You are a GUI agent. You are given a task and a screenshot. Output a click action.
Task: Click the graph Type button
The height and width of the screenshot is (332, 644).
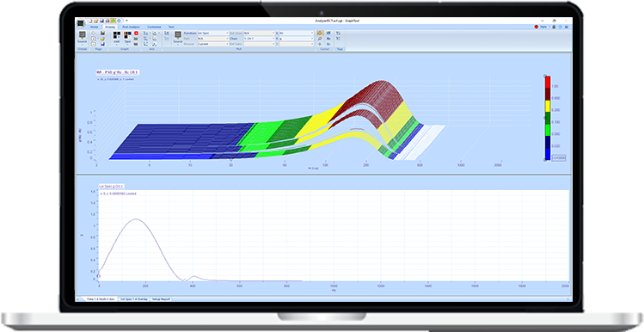tap(127, 37)
